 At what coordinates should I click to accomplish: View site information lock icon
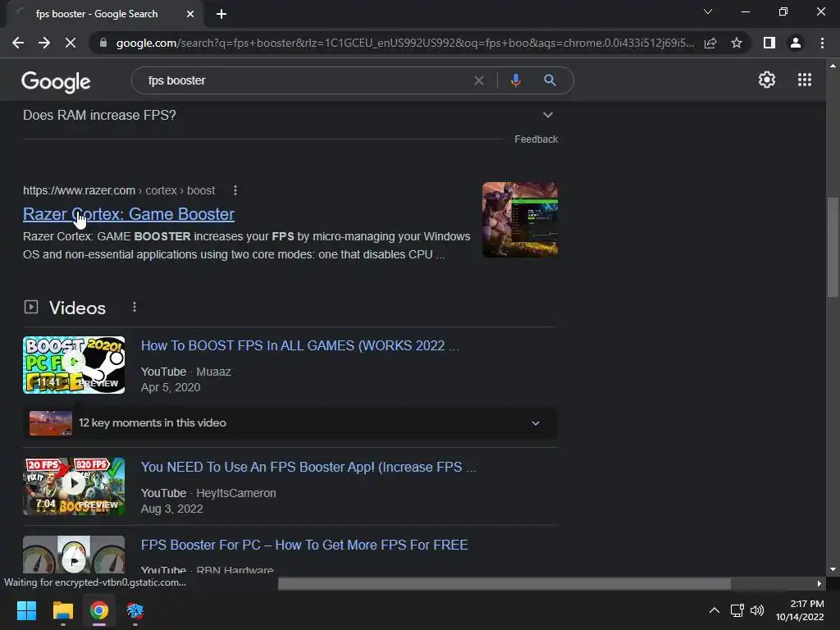coord(103,43)
